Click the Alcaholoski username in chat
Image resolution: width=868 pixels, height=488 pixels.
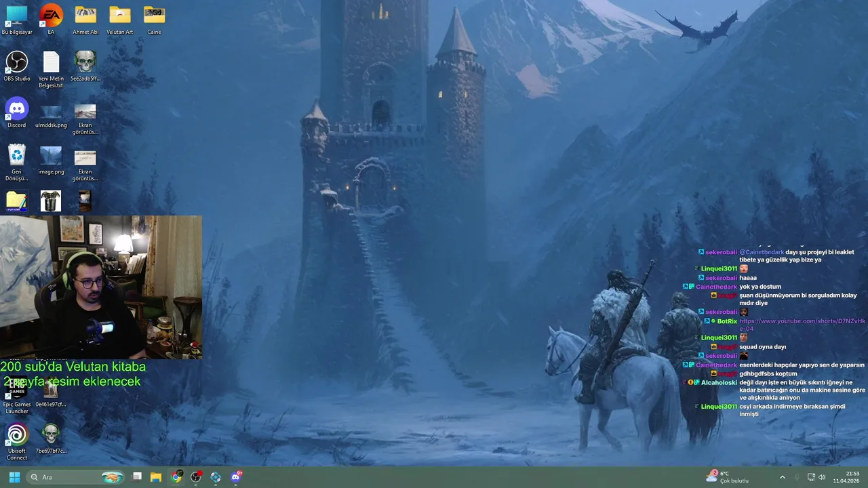pos(719,382)
